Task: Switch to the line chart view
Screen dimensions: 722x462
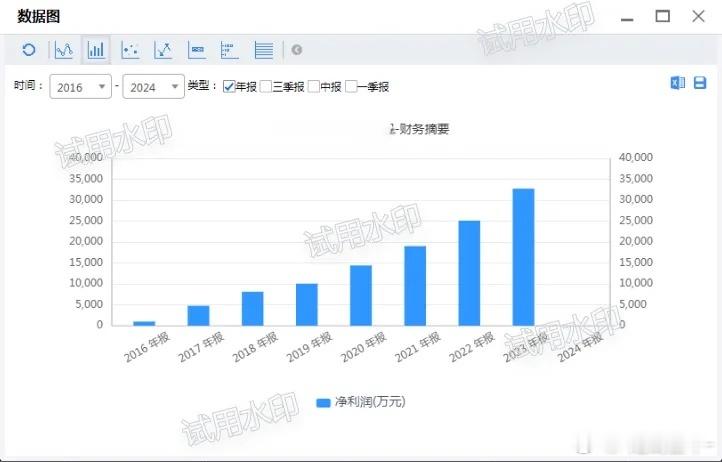Action: pos(64,50)
